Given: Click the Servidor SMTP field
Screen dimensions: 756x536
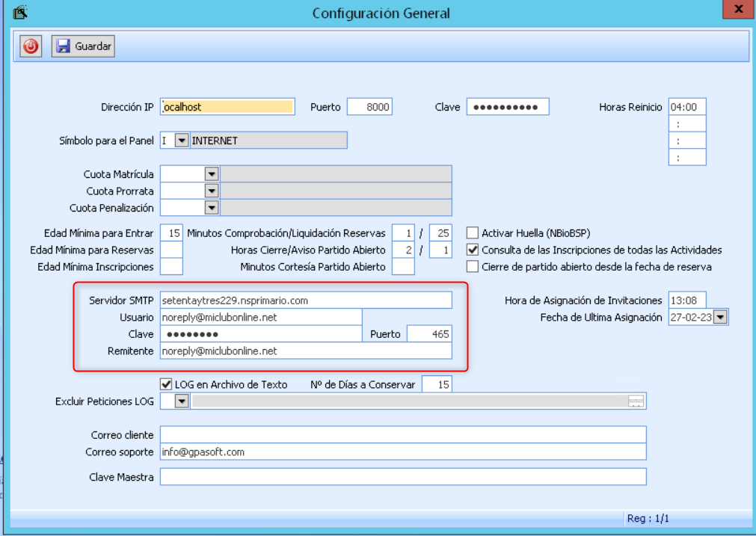Looking at the screenshot, I should (x=306, y=301).
